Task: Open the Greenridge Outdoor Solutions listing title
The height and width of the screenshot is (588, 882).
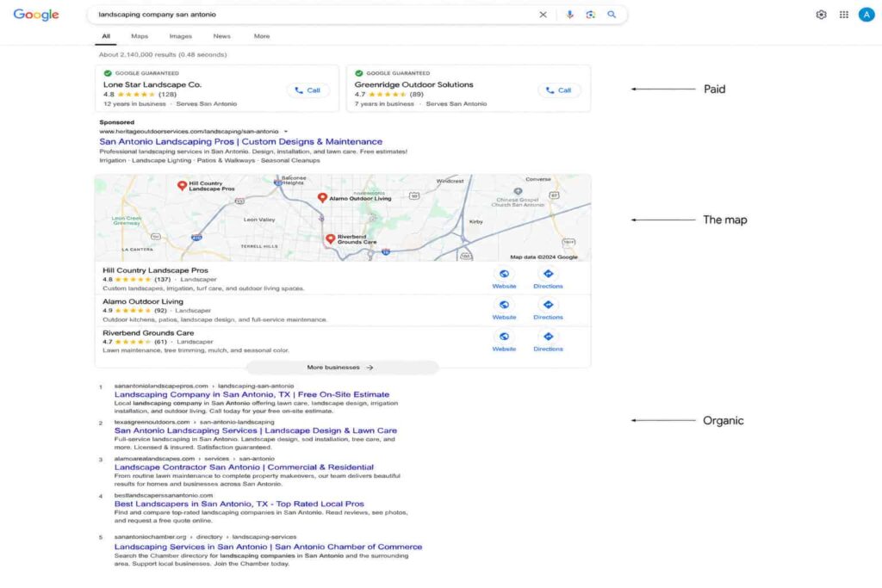Action: [413, 84]
